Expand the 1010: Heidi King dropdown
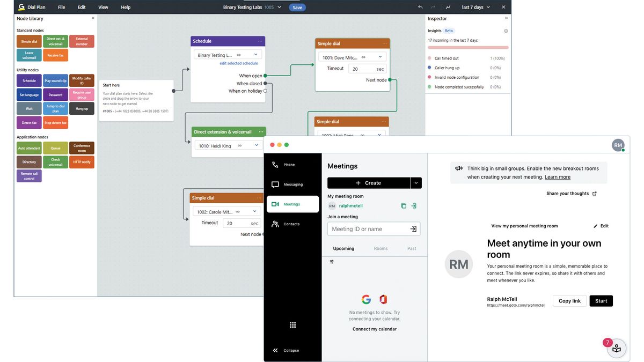Screen dimensions: 644x362 (255, 146)
